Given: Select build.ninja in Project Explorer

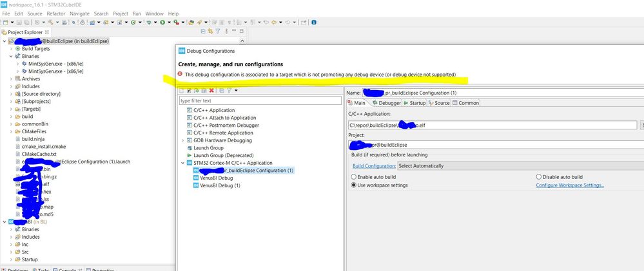Looking at the screenshot, I should click(x=34, y=139).
